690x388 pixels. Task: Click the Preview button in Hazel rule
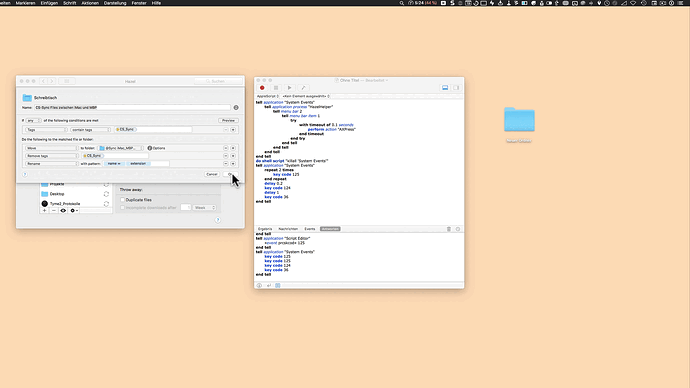[228, 120]
